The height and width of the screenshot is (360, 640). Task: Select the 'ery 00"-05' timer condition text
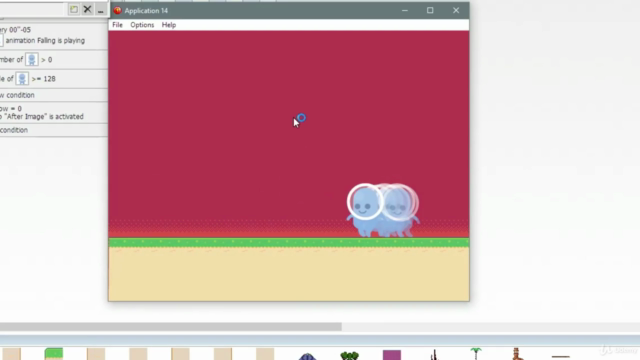[16, 30]
